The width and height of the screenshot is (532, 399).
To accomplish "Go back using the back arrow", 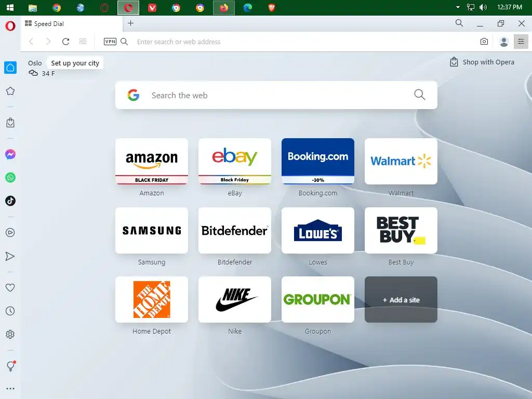I will [31, 42].
